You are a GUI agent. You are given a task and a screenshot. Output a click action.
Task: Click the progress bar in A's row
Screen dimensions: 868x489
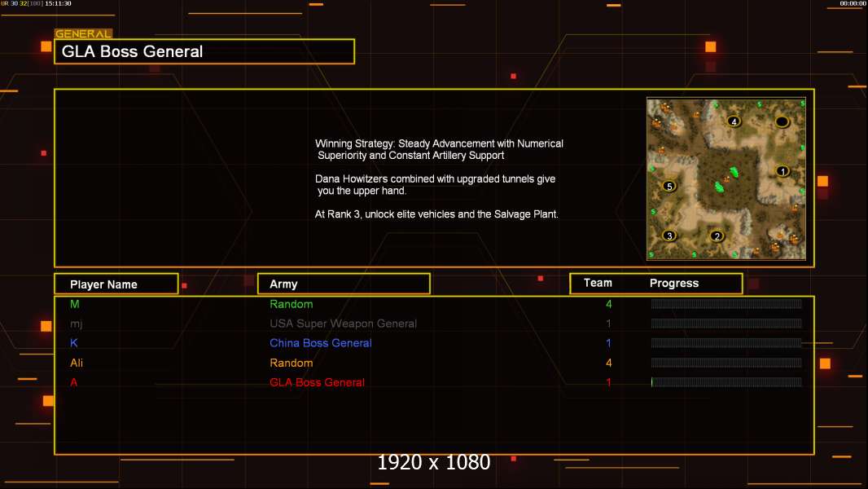pos(726,382)
